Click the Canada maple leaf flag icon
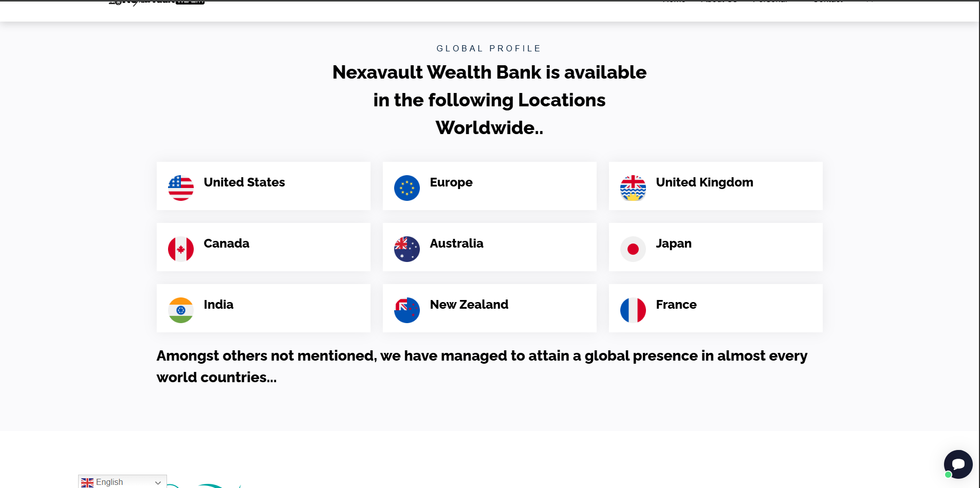980x488 pixels. 181,249
